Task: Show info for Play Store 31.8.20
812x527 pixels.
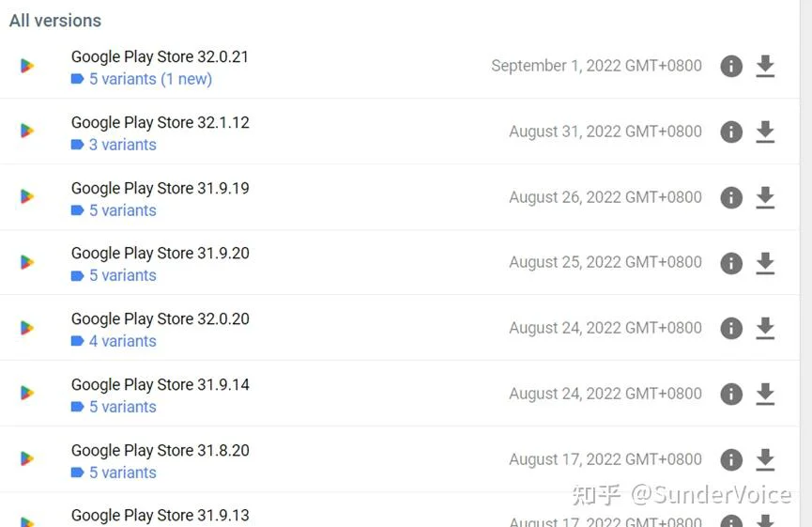Action: pyautogui.click(x=731, y=459)
